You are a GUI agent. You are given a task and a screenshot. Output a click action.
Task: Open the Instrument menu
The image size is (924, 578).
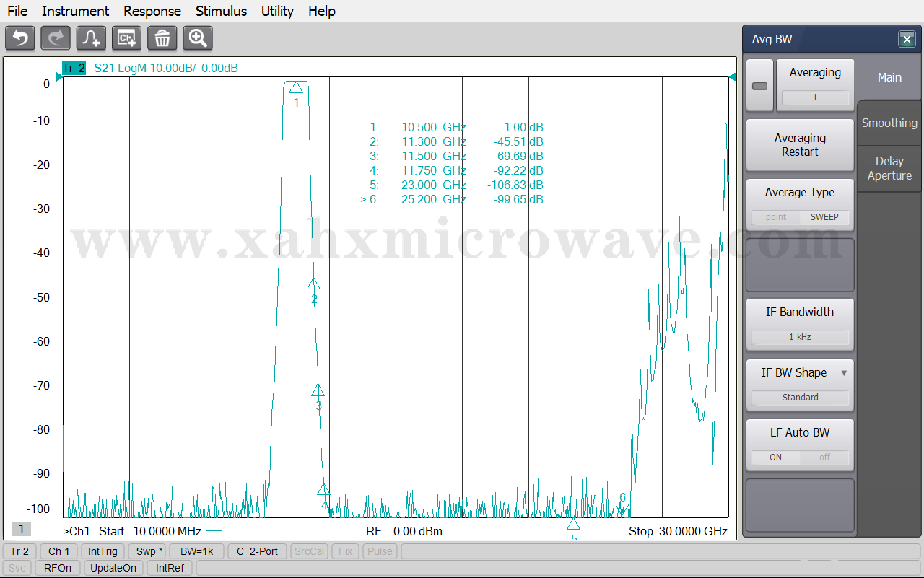(x=75, y=11)
